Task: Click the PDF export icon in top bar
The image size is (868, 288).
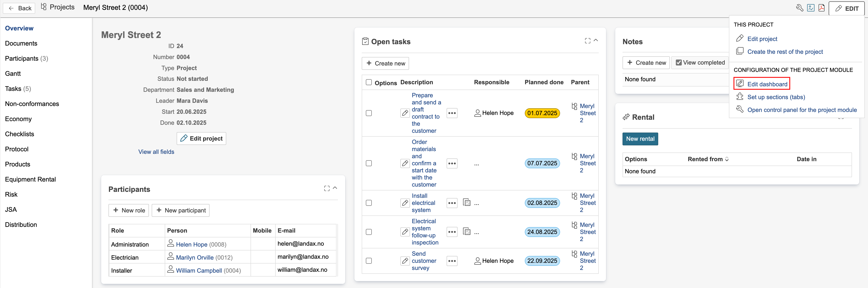Action: (x=822, y=8)
